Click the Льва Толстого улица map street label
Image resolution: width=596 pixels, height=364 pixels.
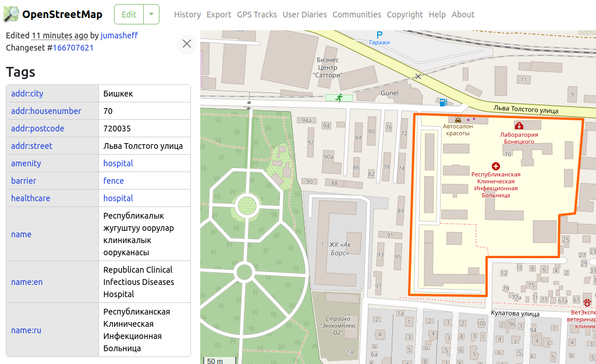526,109
